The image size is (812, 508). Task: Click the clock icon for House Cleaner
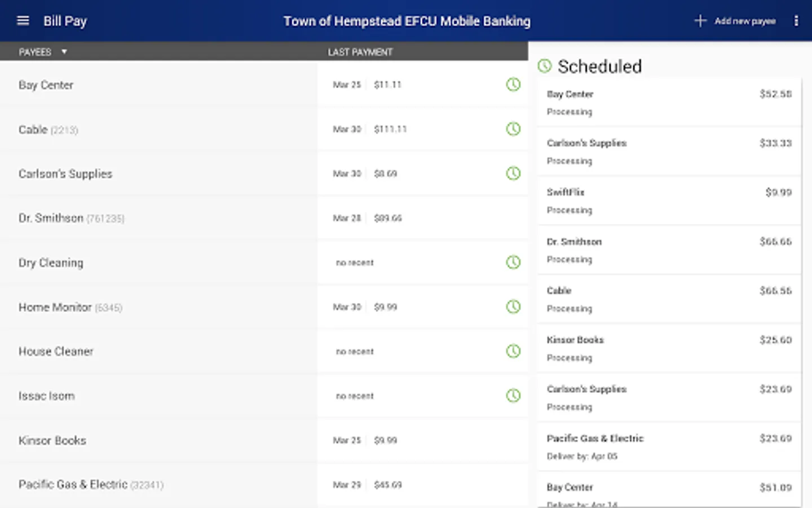(x=513, y=351)
